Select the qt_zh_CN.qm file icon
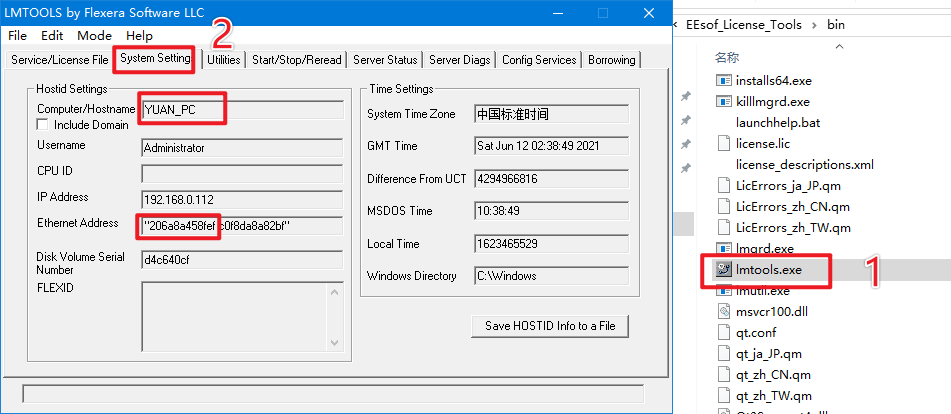 point(723,375)
